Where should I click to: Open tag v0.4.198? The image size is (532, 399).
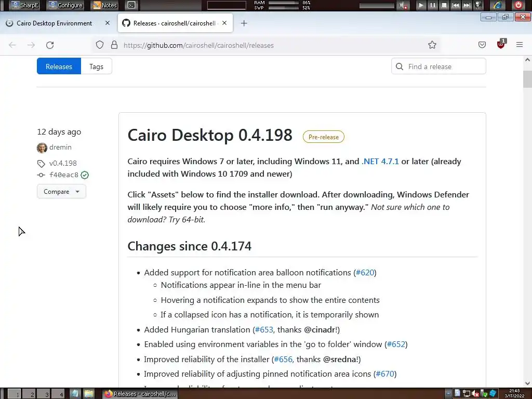tap(63, 163)
